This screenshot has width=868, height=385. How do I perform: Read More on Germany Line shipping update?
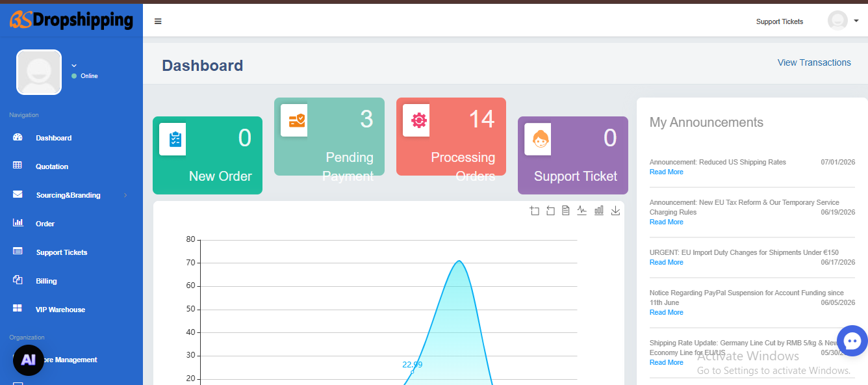pyautogui.click(x=667, y=362)
